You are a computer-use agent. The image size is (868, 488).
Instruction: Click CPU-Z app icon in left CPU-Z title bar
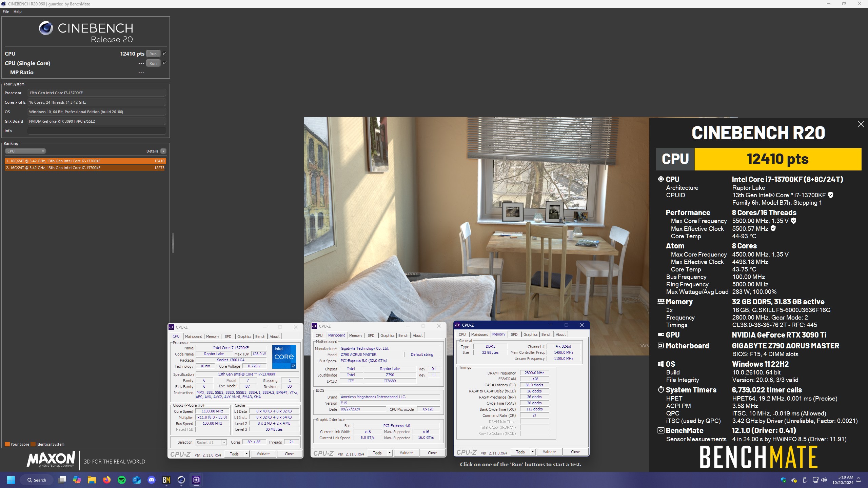[171, 327]
